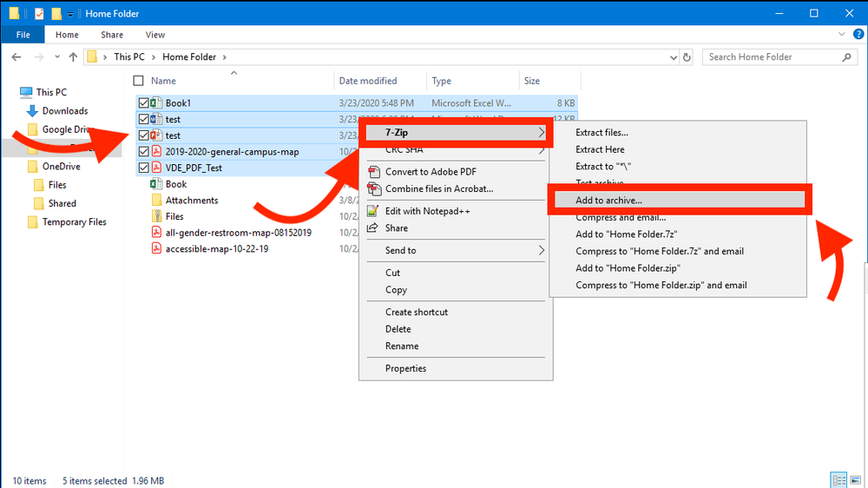868x488 pixels.
Task: Open OneDrive in navigation pane
Action: pos(61,167)
